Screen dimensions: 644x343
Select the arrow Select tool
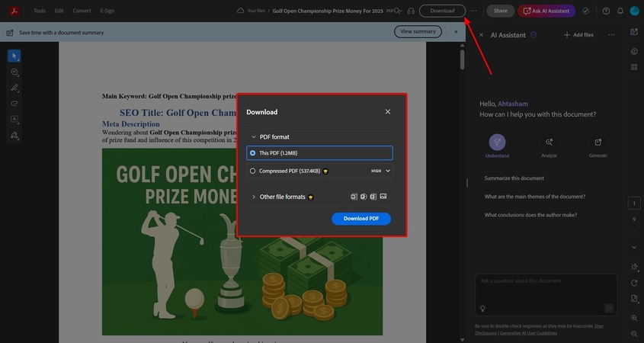[x=14, y=56]
